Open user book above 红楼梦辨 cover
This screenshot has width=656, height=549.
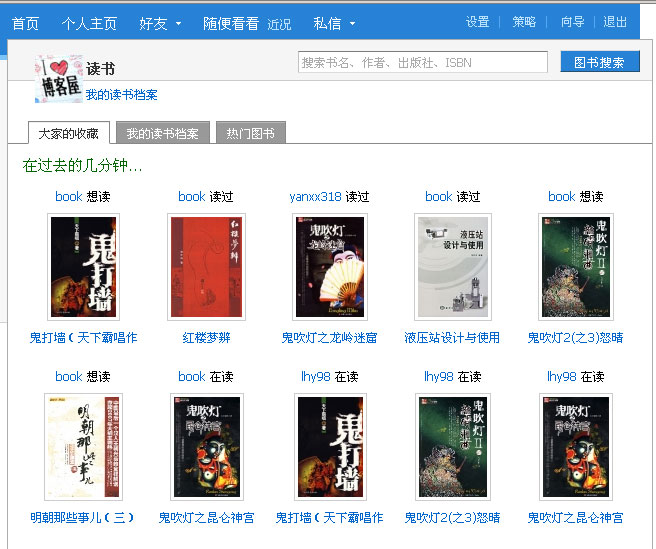(192, 196)
